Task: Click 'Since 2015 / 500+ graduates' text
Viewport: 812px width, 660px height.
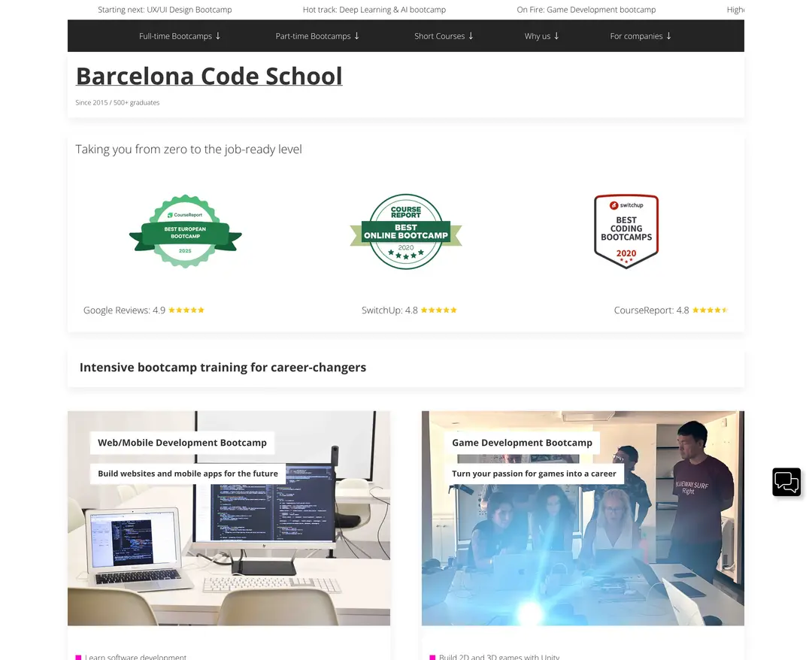Action: 117,102
